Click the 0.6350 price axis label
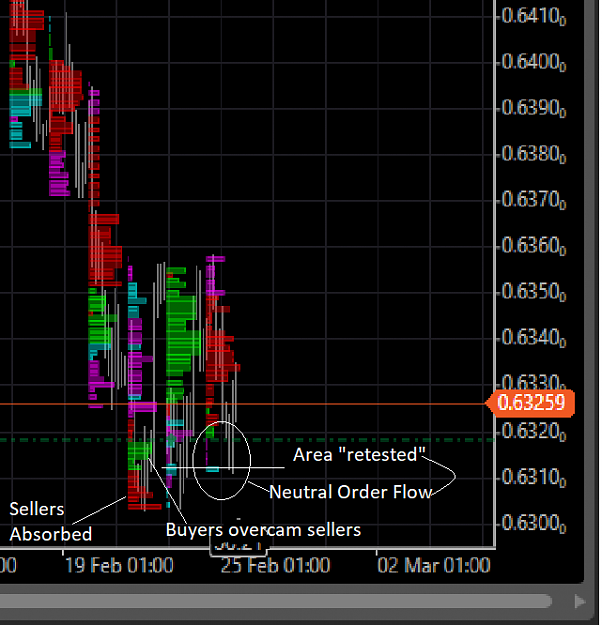The height and width of the screenshot is (625, 602). (533, 292)
